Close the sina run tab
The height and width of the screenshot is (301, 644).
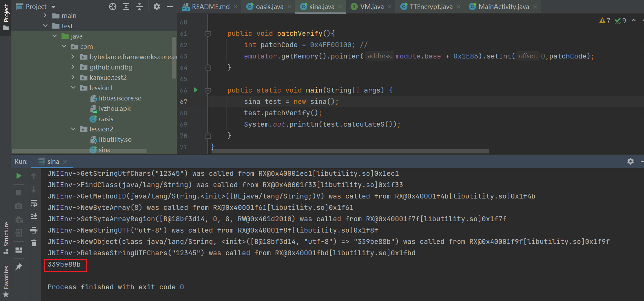tap(65, 161)
